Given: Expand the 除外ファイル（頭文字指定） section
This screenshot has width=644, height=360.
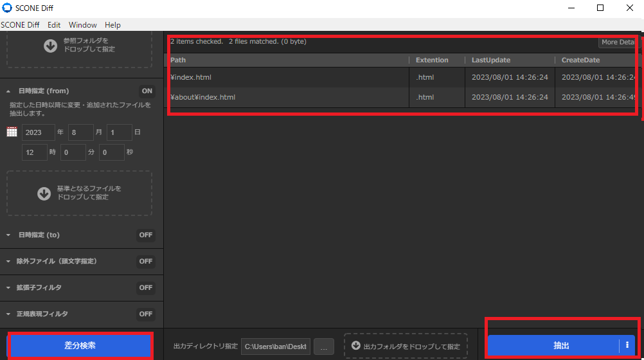Looking at the screenshot, I should point(10,262).
